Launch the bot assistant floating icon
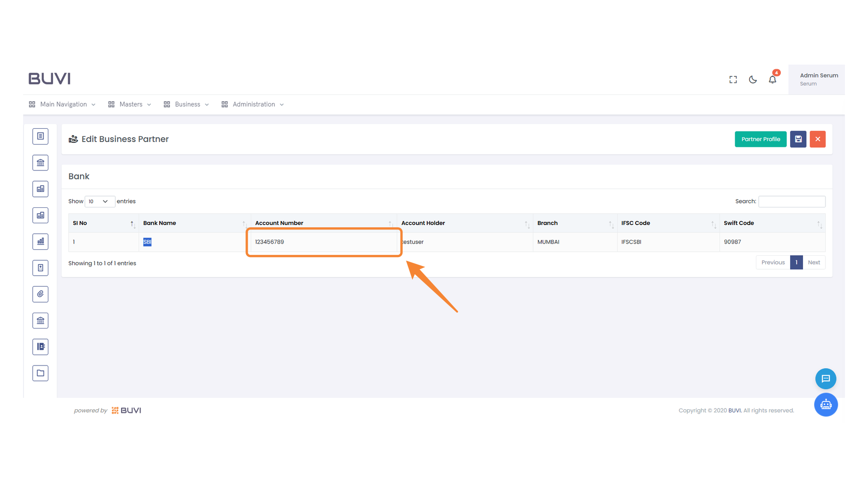The height and width of the screenshot is (488, 868). coord(826,404)
